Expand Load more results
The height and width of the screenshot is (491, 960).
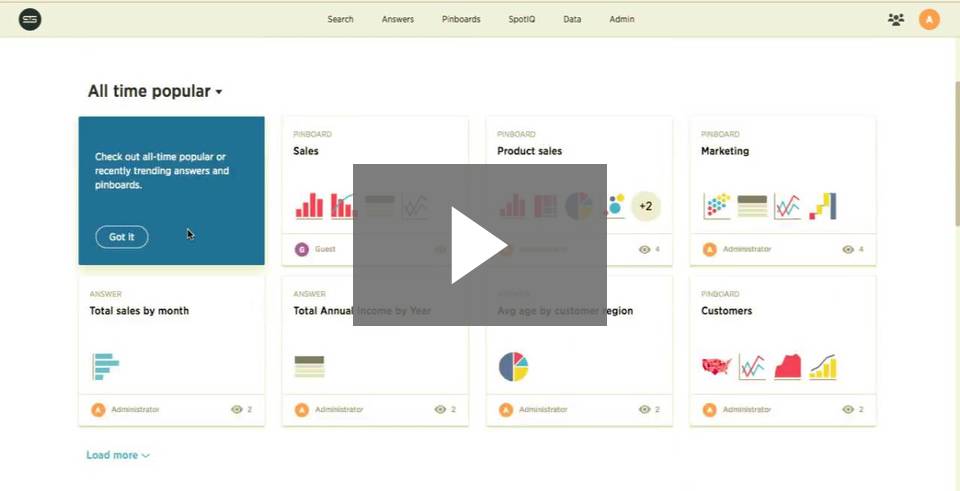tap(117, 455)
